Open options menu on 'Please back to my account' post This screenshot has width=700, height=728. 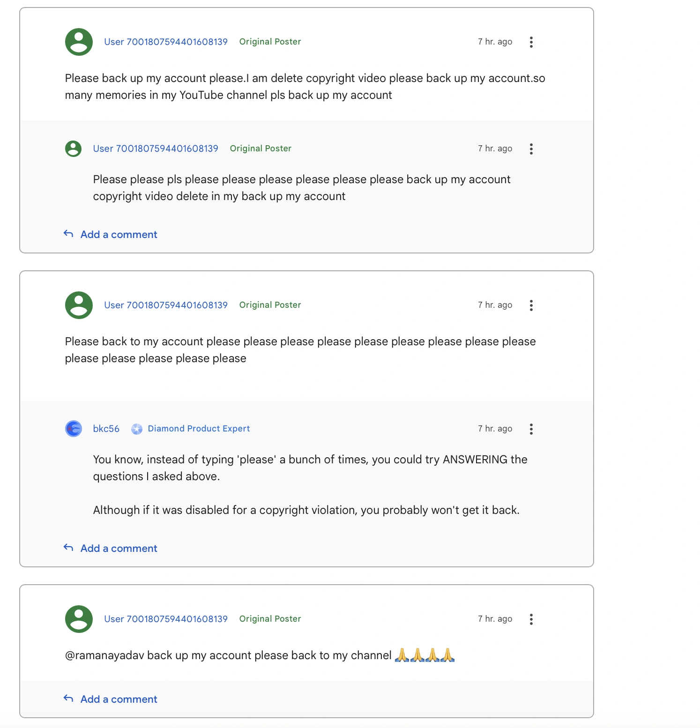(x=531, y=305)
